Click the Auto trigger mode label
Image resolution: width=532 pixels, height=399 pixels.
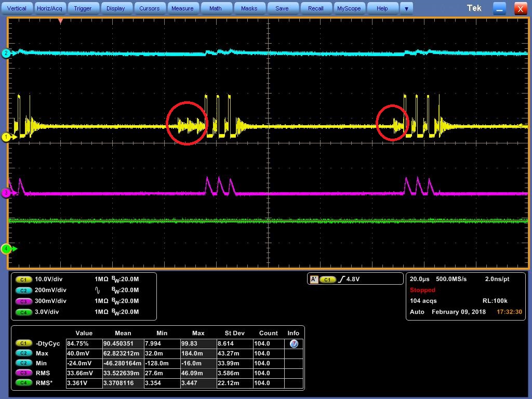coord(417,312)
